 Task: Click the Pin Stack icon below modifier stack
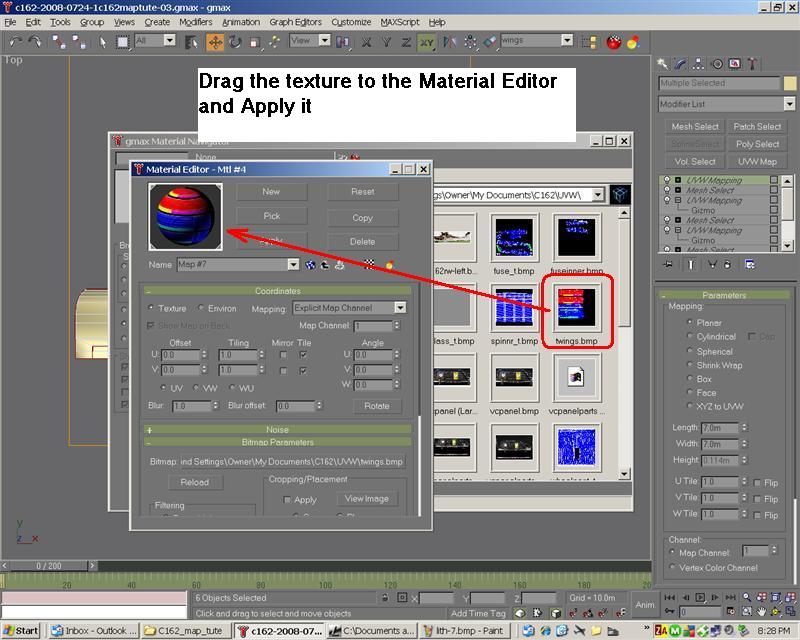(x=668, y=264)
